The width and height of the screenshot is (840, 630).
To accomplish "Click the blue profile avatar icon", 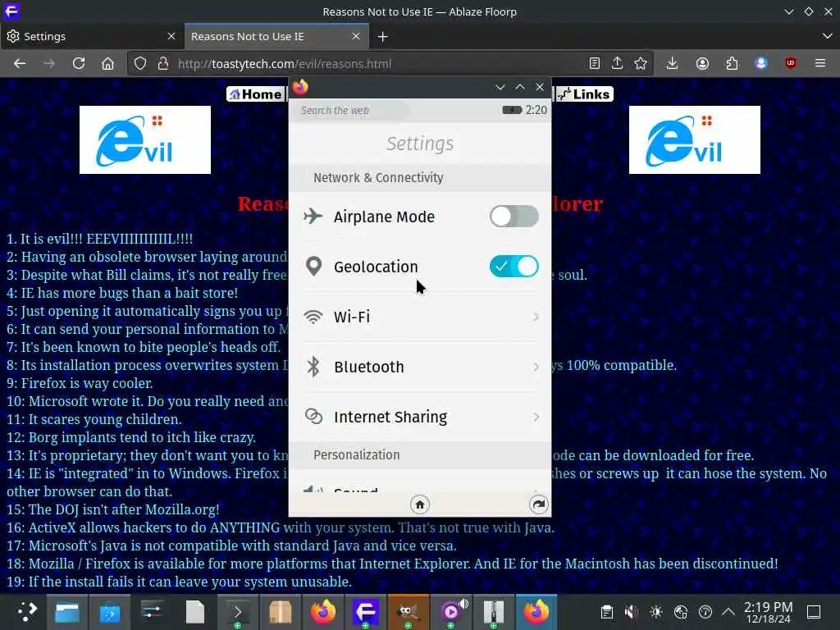I will (x=760, y=64).
